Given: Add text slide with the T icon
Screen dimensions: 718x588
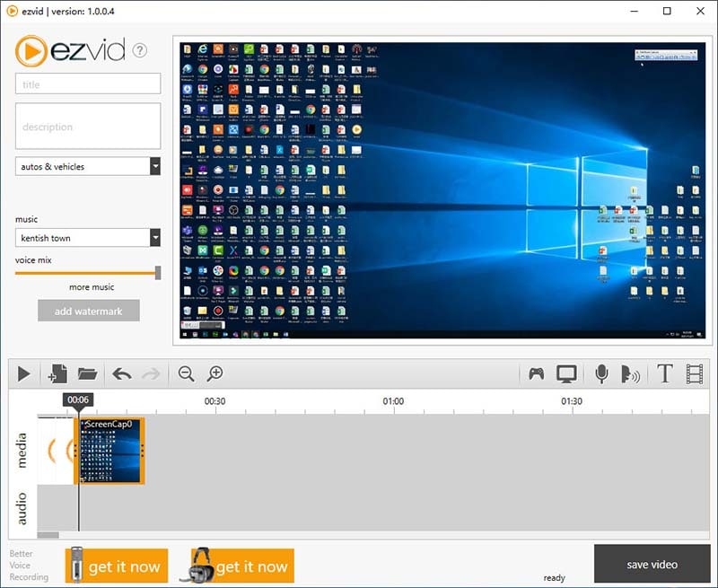Looking at the screenshot, I should pyautogui.click(x=664, y=373).
